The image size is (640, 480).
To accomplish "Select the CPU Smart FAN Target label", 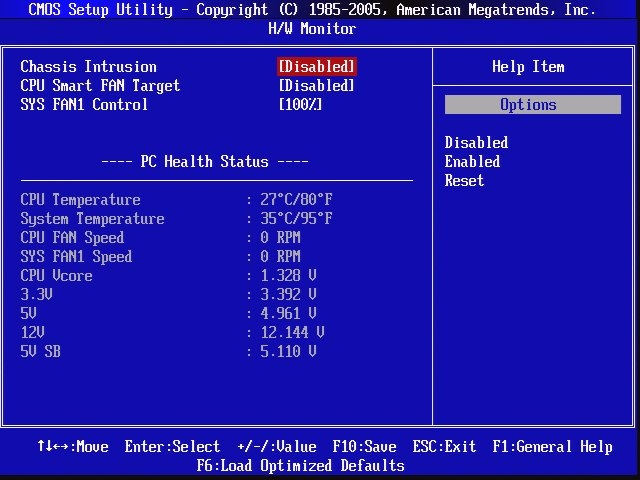I will [x=100, y=86].
